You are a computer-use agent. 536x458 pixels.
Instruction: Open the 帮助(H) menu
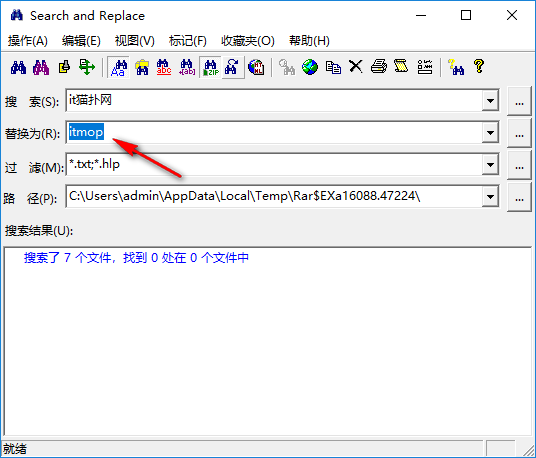click(x=309, y=41)
